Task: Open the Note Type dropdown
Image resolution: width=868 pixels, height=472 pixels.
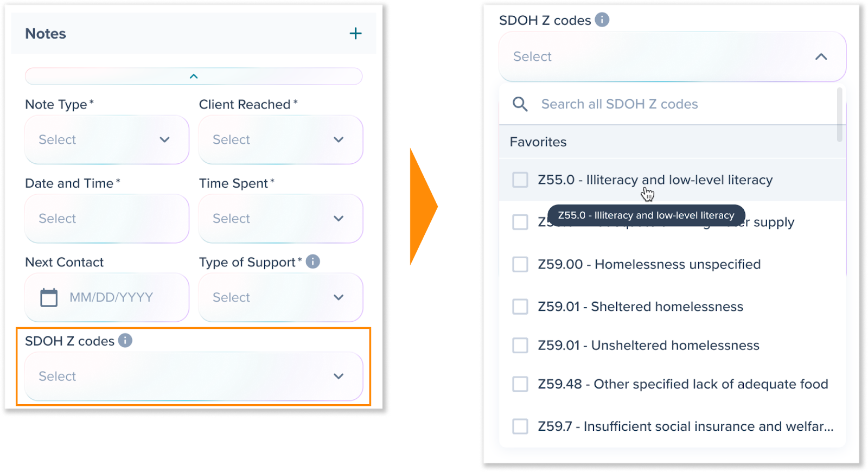Action: click(x=107, y=139)
